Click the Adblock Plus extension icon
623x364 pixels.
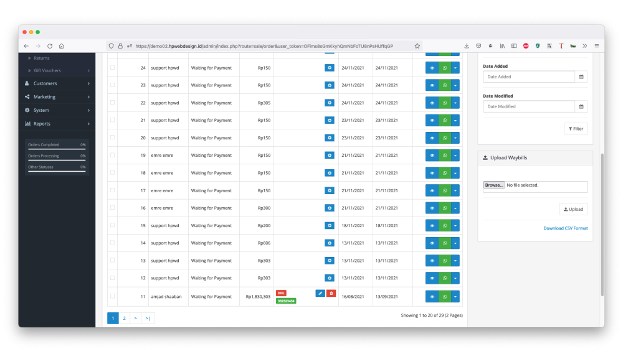click(526, 46)
